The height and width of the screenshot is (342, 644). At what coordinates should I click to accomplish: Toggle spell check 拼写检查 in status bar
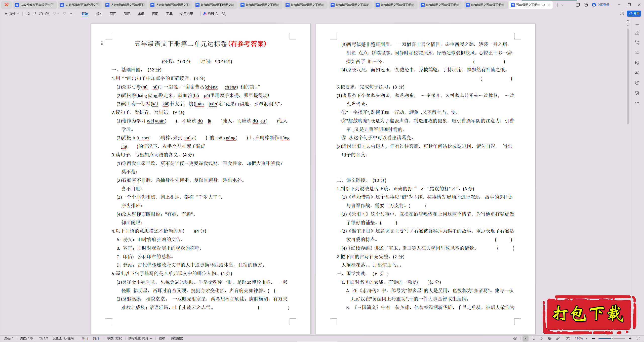coord(140,338)
